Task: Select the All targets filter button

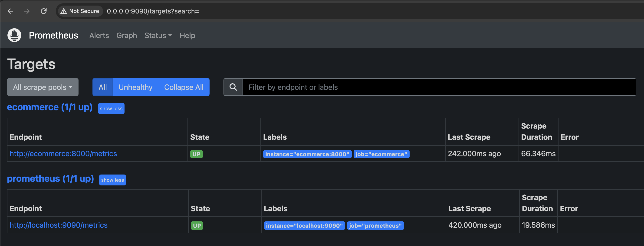Action: pyautogui.click(x=102, y=87)
